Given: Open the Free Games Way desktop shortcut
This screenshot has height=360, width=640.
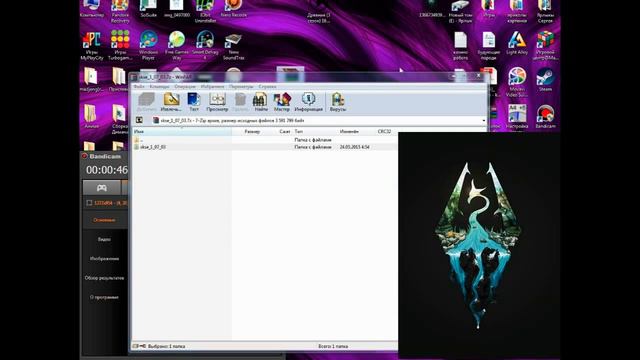Looking at the screenshot, I should (177, 45).
